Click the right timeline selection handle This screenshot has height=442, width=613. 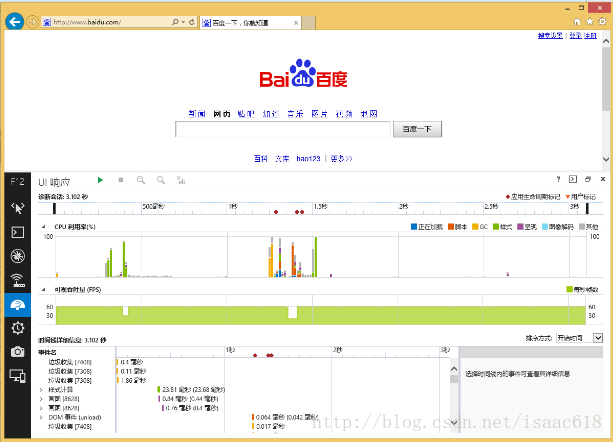pos(587,208)
